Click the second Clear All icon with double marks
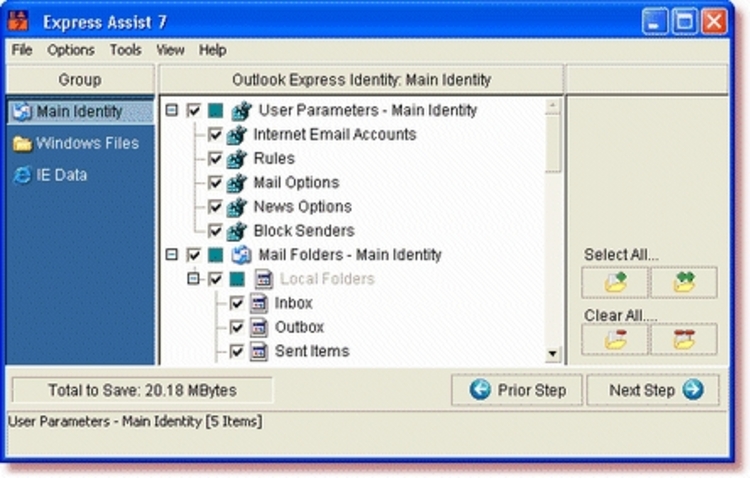Image resolution: width=750 pixels, height=478 pixels. [684, 339]
